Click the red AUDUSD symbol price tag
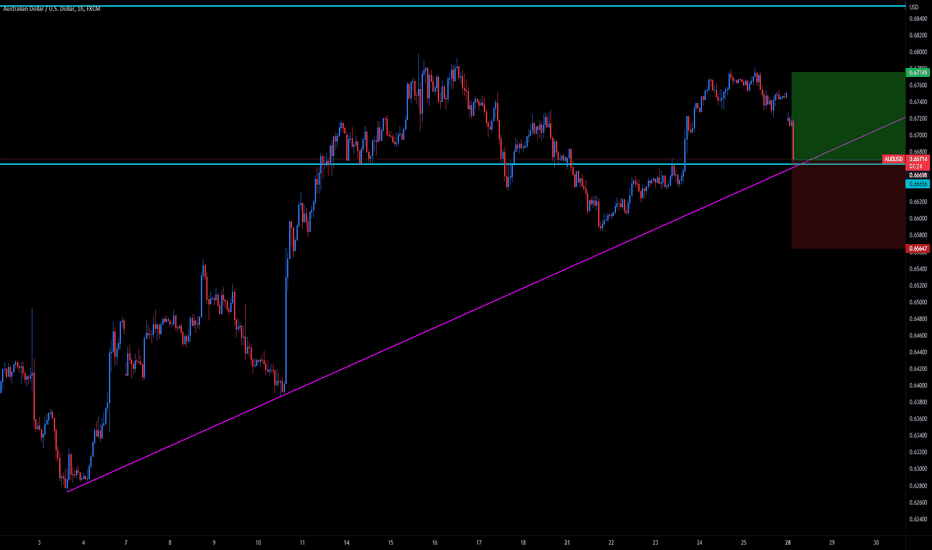The width and height of the screenshot is (932, 550). (893, 159)
